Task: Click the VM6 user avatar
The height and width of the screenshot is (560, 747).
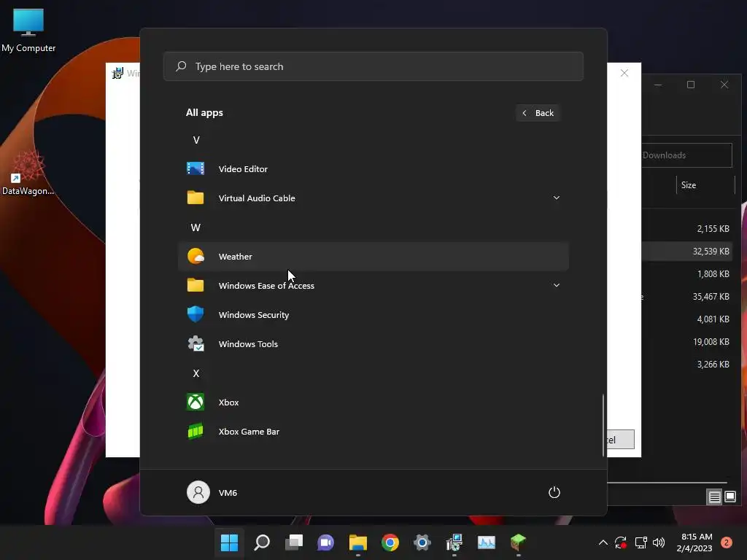Action: tap(198, 492)
